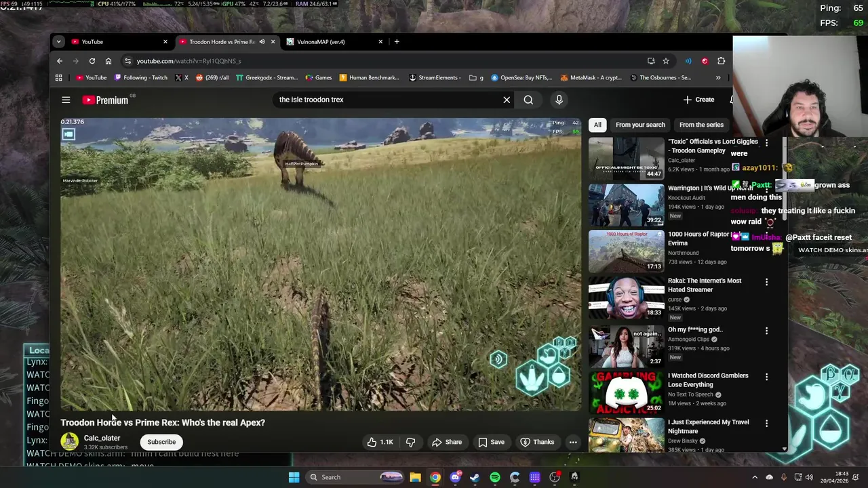Open Windows Start menu
The height and width of the screenshot is (488, 868).
[294, 477]
